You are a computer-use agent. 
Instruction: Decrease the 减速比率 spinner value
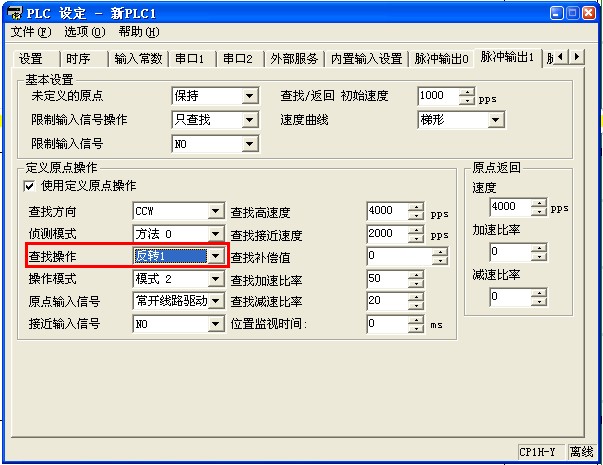(x=539, y=301)
